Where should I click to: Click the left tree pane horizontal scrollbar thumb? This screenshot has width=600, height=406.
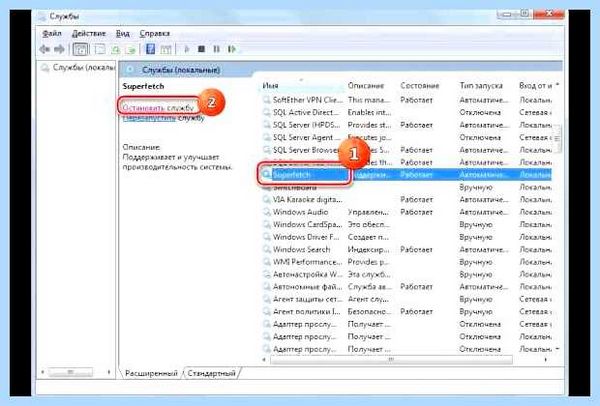click(x=70, y=372)
